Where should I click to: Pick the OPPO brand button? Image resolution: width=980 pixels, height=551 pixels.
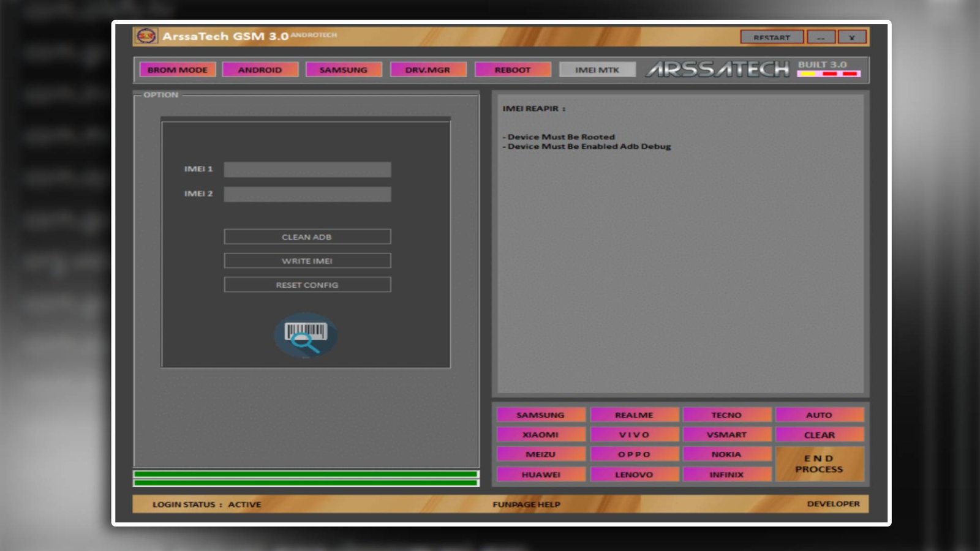[x=634, y=454]
